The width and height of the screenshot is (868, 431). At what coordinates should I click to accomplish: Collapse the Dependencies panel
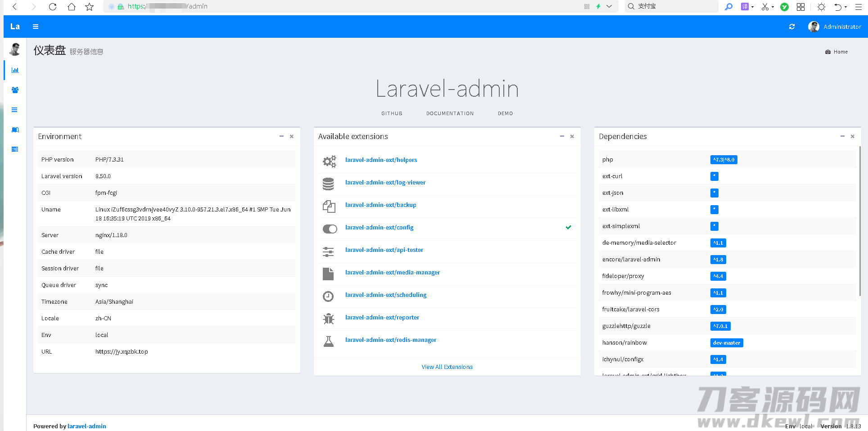[842, 136]
